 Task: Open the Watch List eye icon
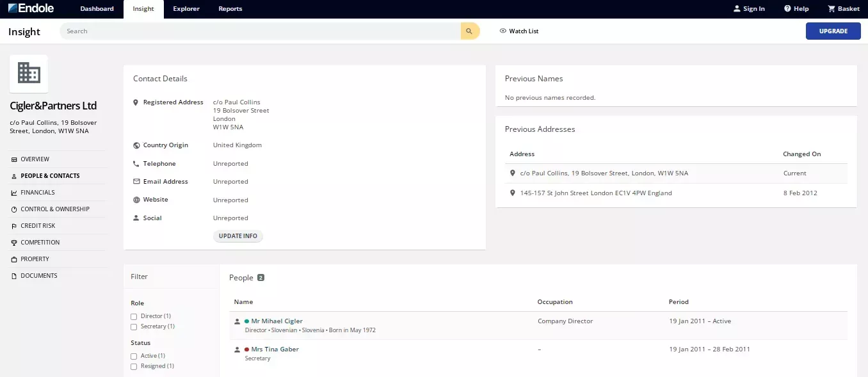(x=502, y=31)
